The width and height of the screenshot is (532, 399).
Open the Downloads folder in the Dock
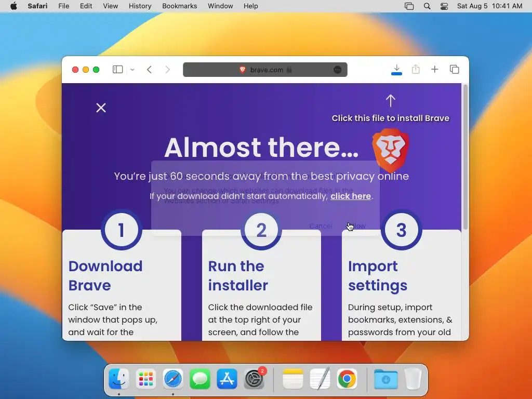(386, 379)
